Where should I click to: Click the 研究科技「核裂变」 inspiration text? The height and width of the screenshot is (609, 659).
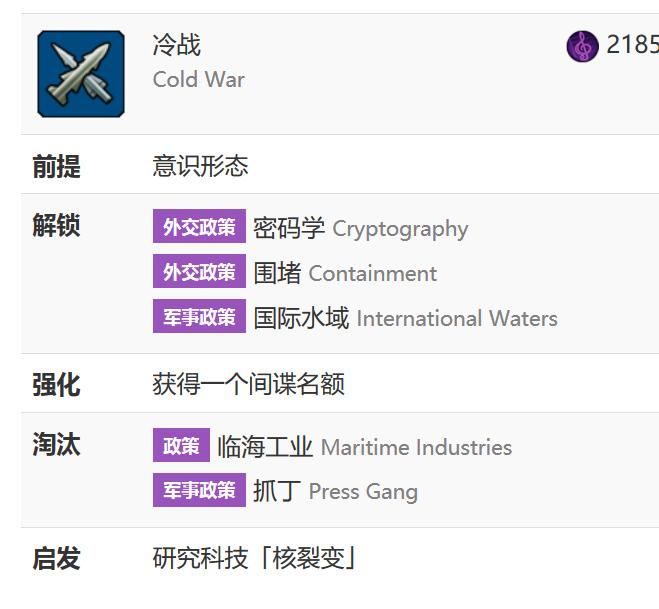point(254,558)
